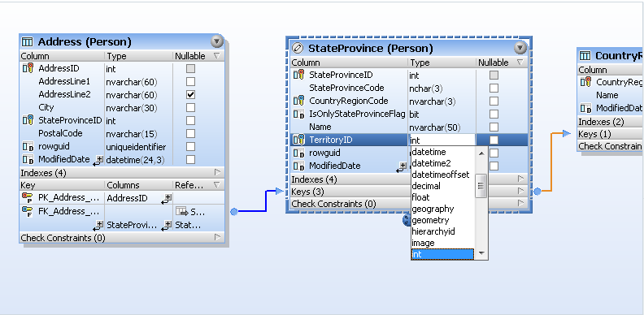This screenshot has width=644, height=315.
Task: Toggle nullable checkbox for City column
Action: point(190,107)
